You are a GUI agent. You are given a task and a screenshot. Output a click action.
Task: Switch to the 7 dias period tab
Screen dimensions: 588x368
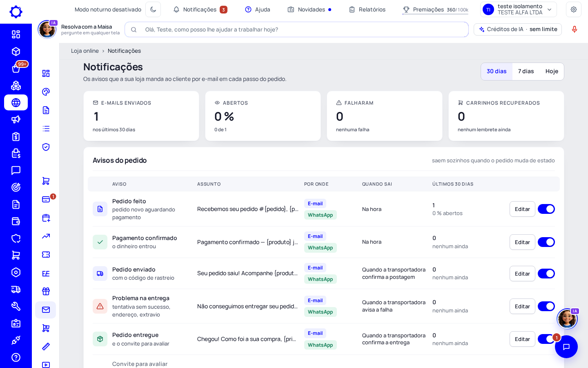526,72
